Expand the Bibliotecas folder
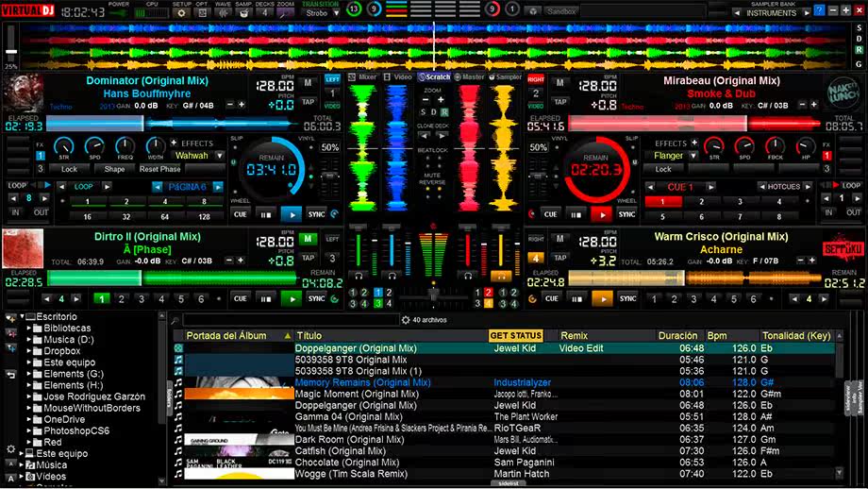The image size is (868, 489). tap(29, 329)
